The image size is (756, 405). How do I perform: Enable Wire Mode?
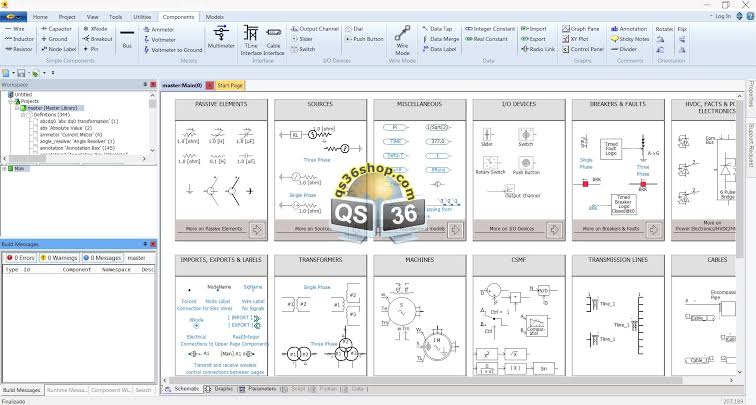click(402, 40)
